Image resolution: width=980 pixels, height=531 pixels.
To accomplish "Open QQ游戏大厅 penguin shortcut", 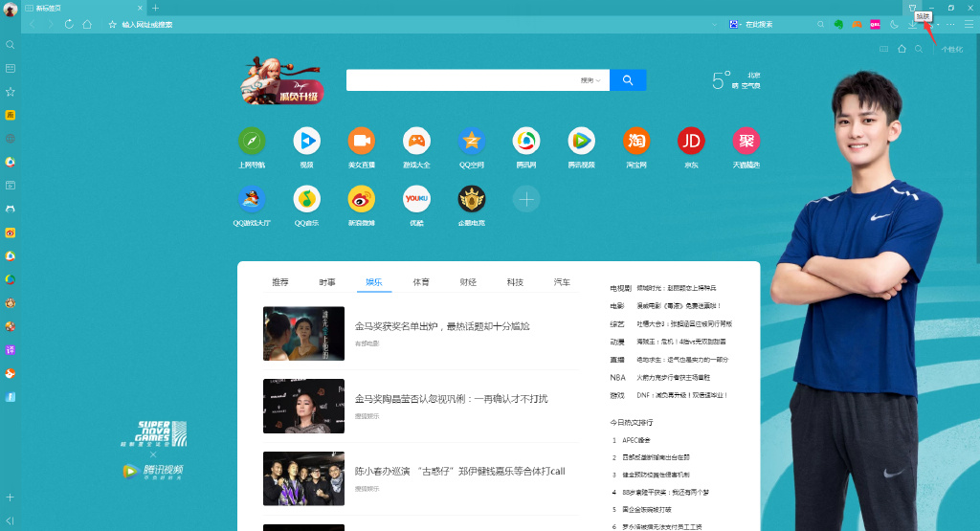I will [x=252, y=199].
